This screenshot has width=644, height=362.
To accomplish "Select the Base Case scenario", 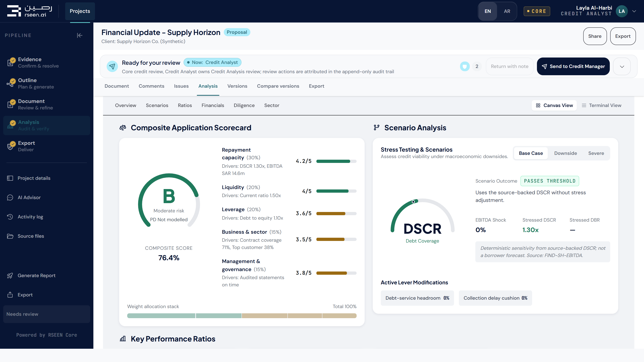I will 531,153.
